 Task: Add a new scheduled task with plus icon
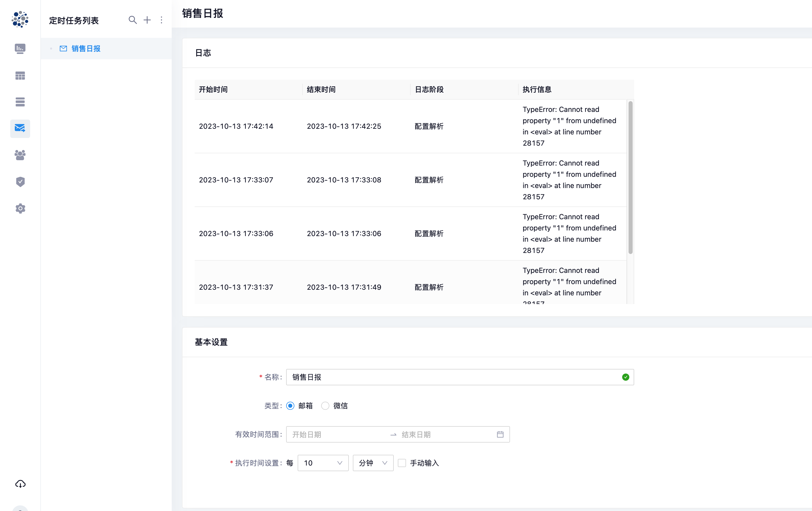coord(147,20)
